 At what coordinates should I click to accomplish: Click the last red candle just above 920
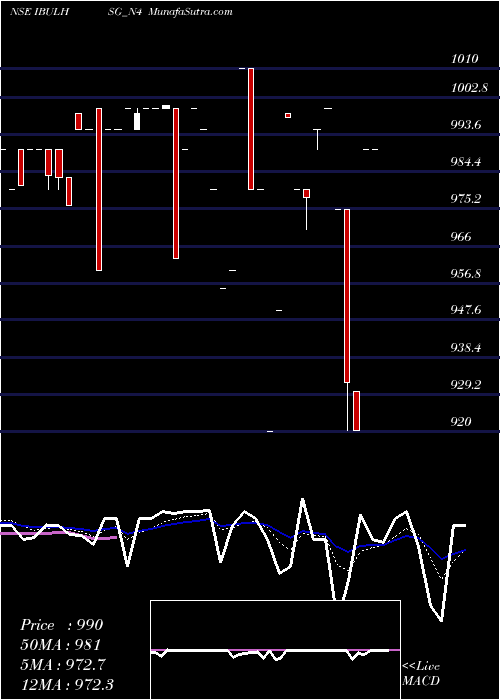point(356,411)
